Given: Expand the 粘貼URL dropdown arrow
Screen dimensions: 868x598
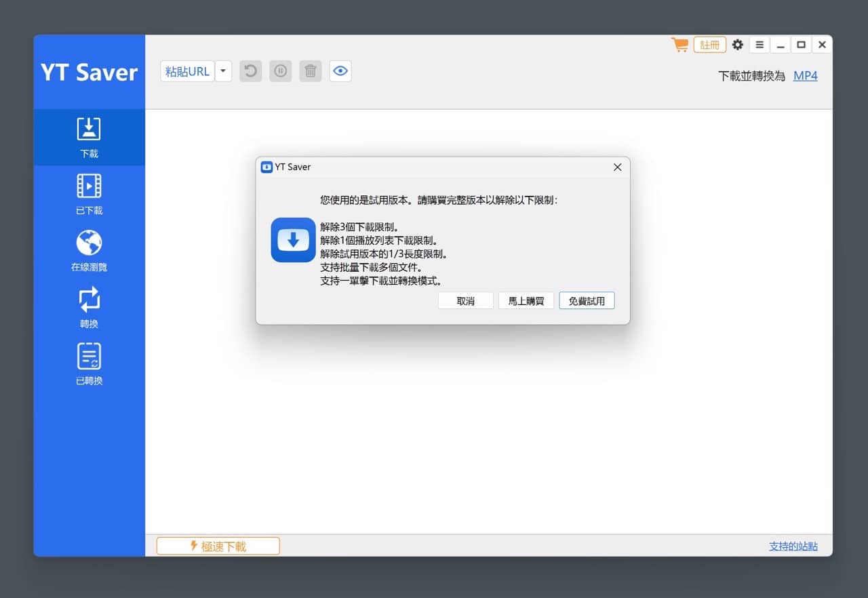Looking at the screenshot, I should pos(223,71).
